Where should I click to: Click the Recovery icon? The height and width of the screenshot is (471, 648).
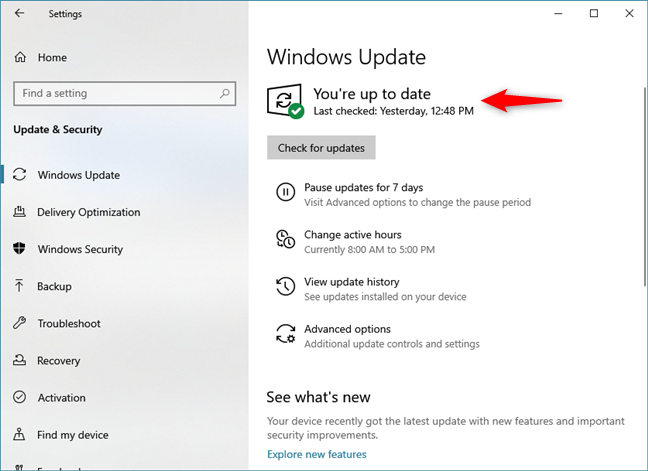point(19,360)
